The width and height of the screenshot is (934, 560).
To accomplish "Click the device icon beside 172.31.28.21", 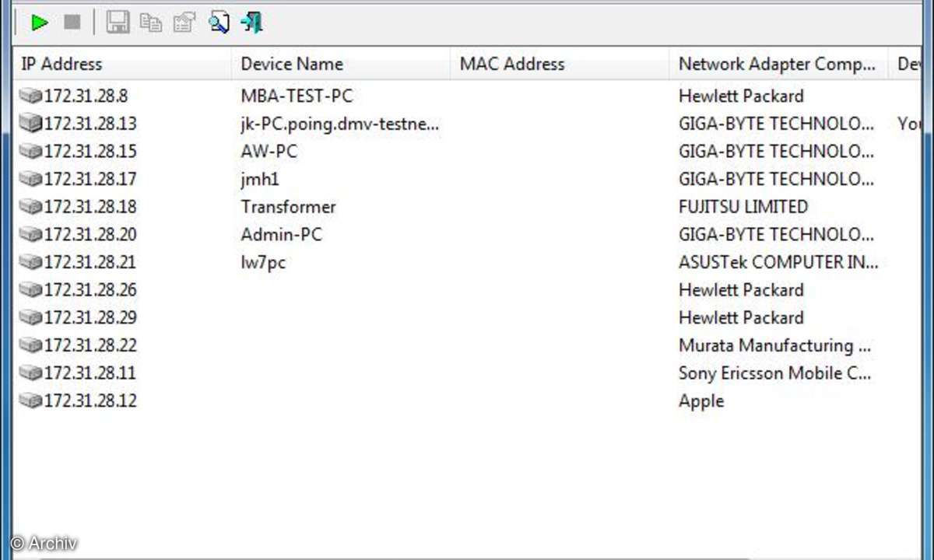I will (31, 262).
